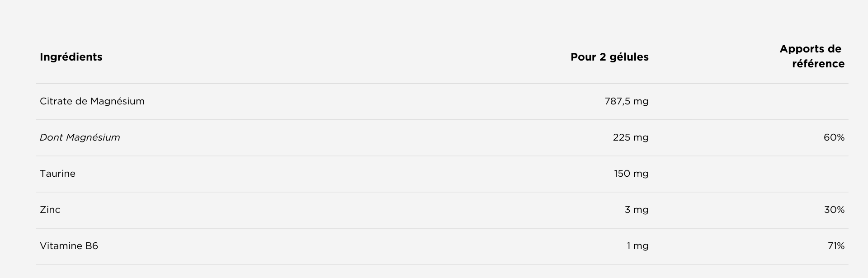This screenshot has width=868, height=278.
Task: Select the italic 'Dont Magnésium' row label
Action: [80, 137]
